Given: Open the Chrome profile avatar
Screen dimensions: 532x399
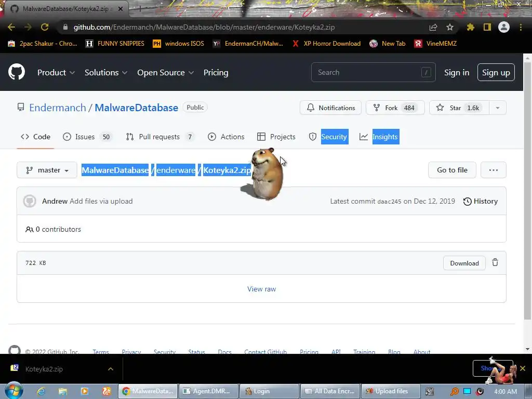Looking at the screenshot, I should pos(504,27).
